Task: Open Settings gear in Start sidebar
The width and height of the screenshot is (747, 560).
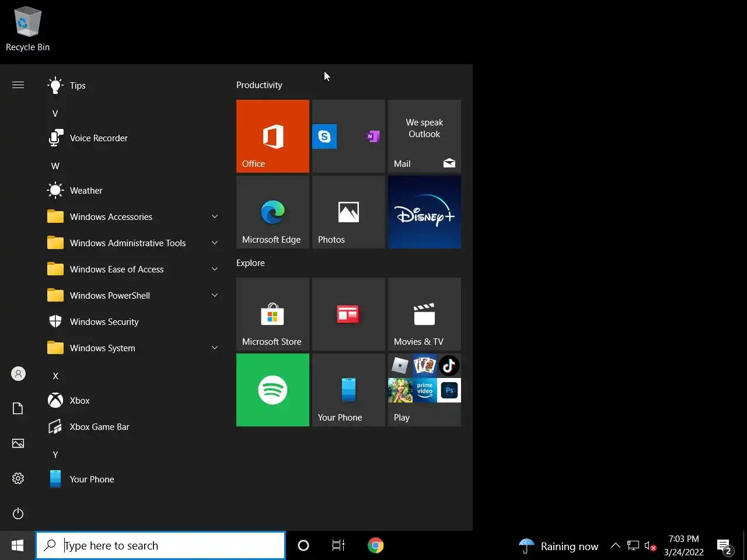Action: point(18,478)
